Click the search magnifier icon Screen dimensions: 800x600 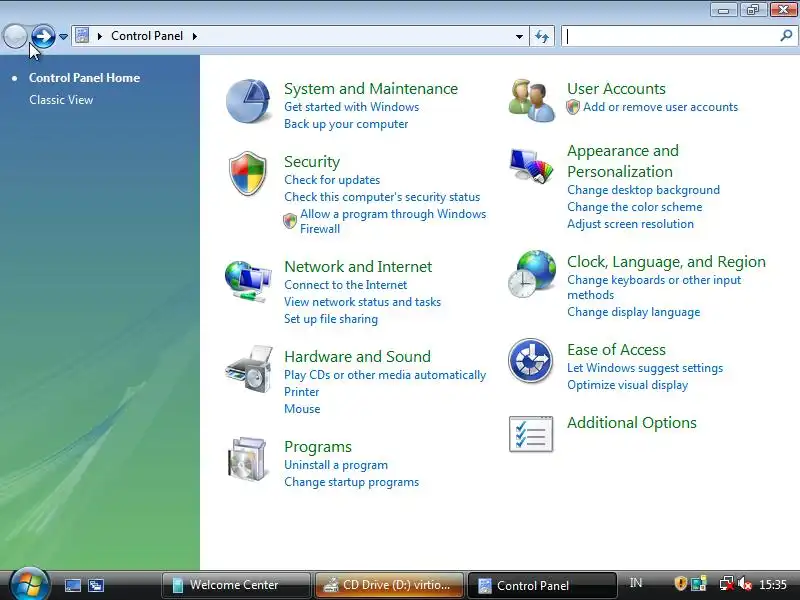point(786,36)
